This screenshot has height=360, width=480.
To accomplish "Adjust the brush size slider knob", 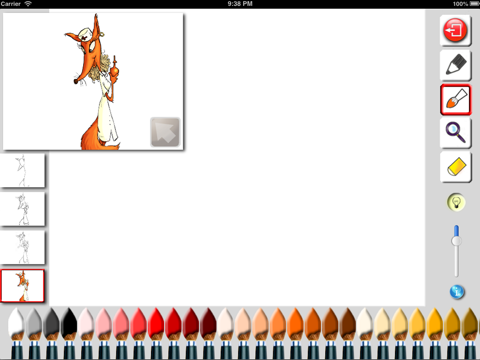I will (x=456, y=241).
